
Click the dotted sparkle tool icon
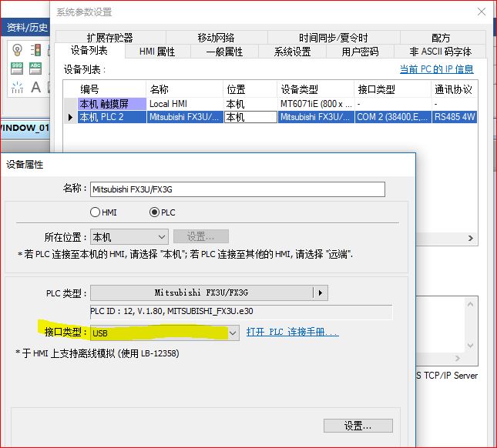click(16, 87)
